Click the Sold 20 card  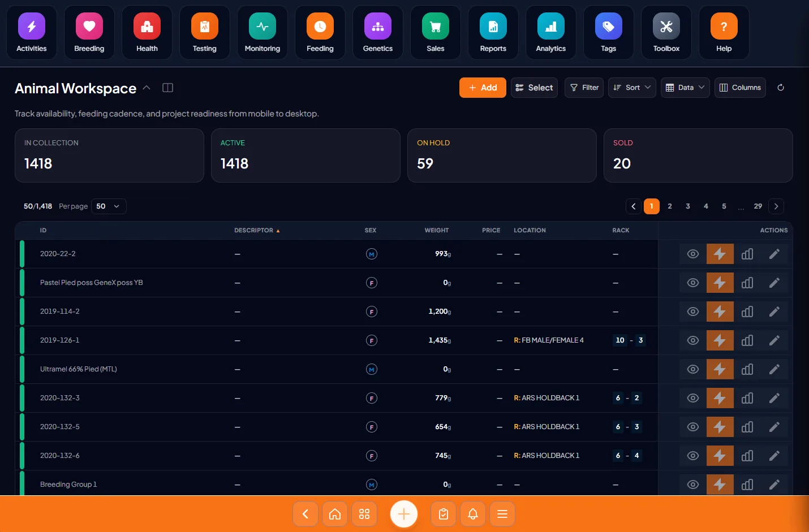[x=698, y=155]
